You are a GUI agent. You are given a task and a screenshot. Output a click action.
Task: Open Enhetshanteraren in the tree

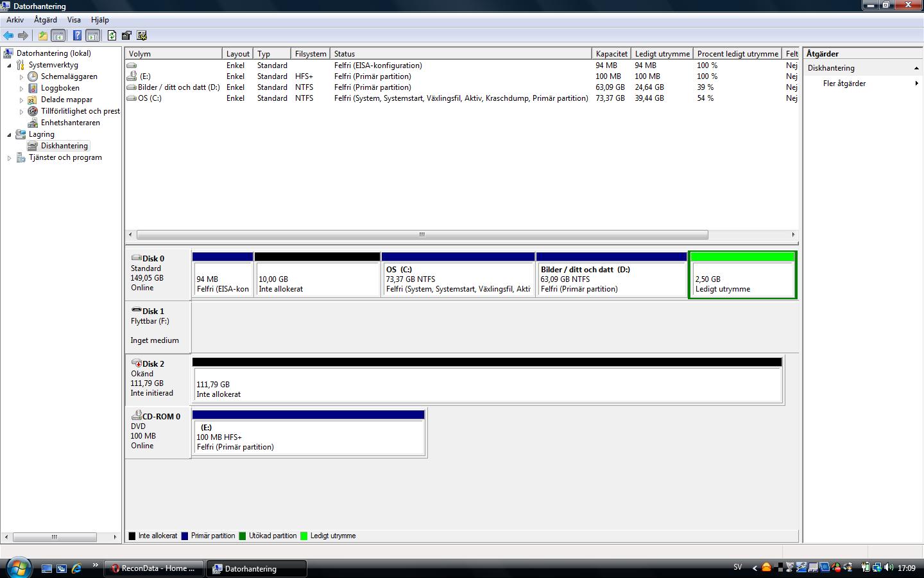pyautogui.click(x=70, y=123)
